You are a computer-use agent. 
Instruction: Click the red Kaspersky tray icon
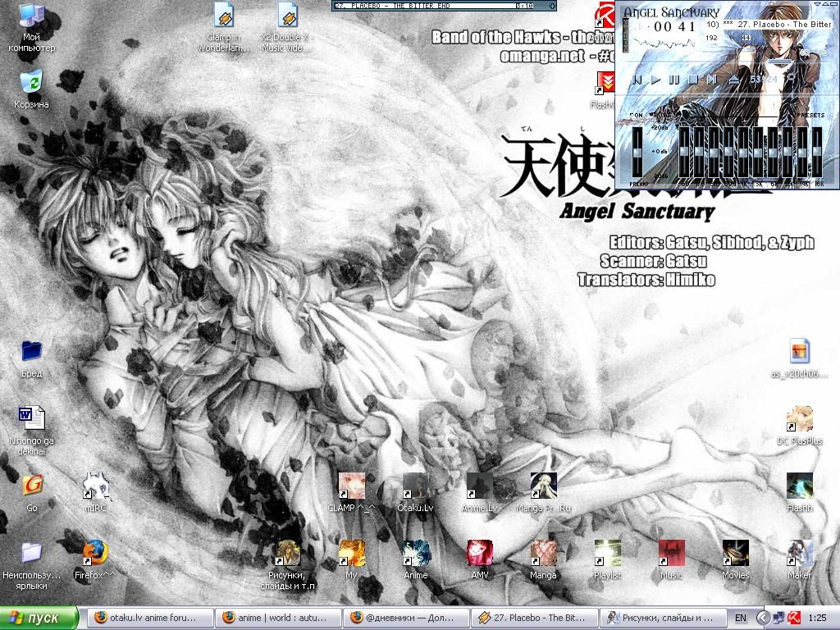tap(794, 618)
